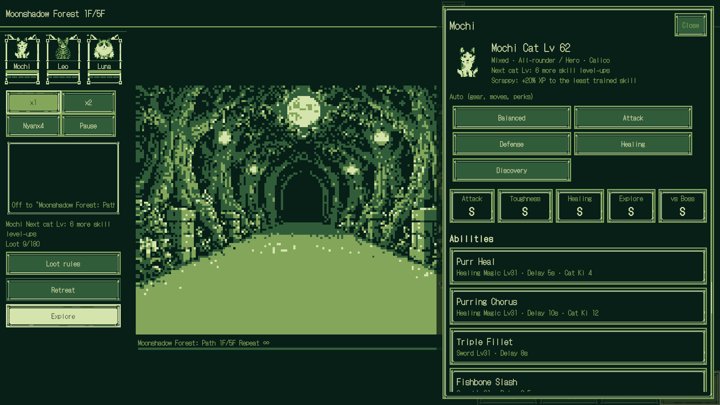Open the Healing rating S tile
The width and height of the screenshot is (720, 405).
tap(579, 206)
